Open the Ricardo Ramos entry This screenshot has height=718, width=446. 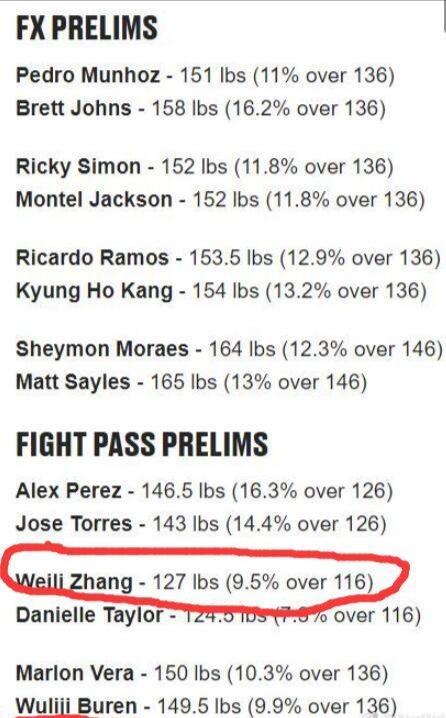[228, 258]
